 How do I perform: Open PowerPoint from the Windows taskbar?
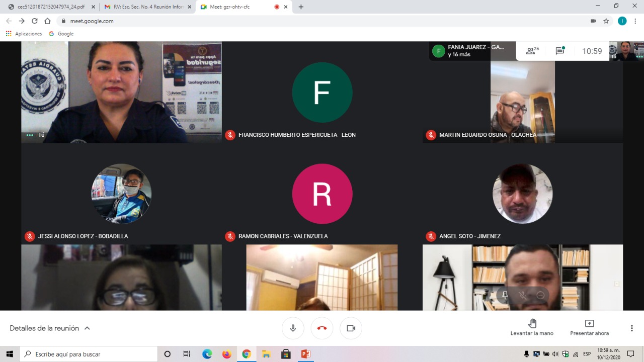(x=305, y=354)
